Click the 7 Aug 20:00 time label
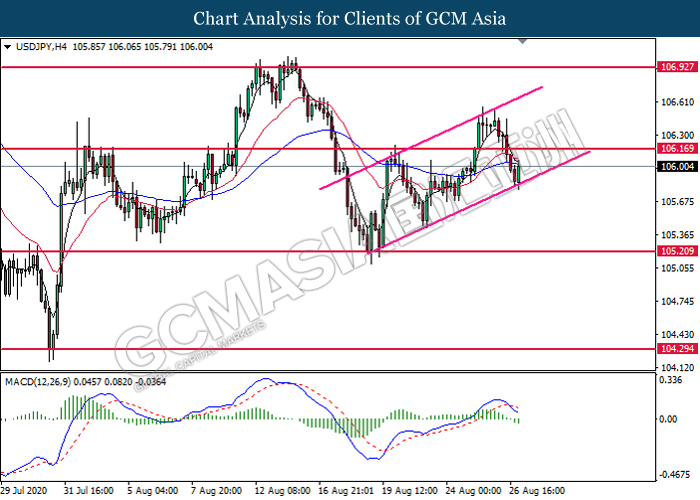Screen dimensions: 700x500 (x=217, y=491)
